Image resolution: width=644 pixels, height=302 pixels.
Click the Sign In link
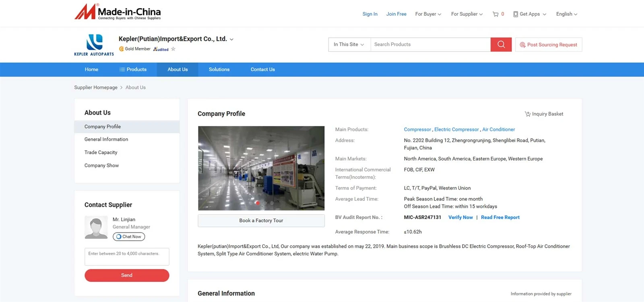(370, 14)
